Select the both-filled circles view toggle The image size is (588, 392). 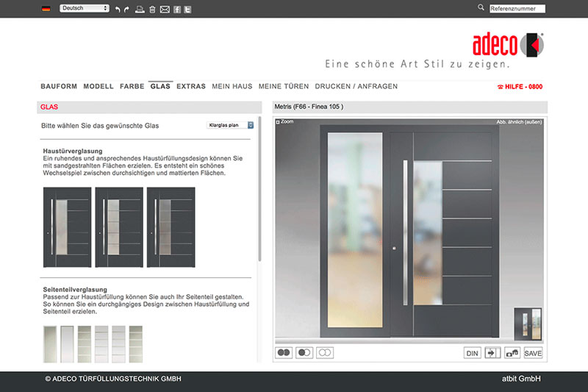coord(284,353)
